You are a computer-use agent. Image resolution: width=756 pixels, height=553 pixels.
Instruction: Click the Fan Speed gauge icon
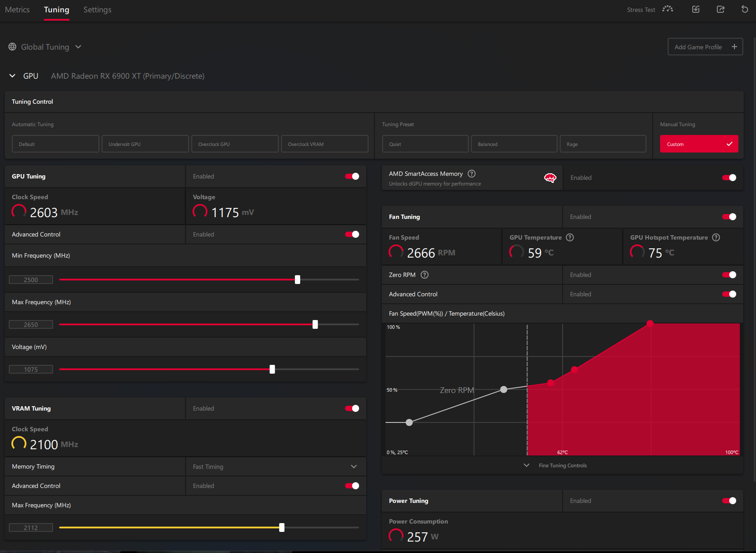(396, 252)
